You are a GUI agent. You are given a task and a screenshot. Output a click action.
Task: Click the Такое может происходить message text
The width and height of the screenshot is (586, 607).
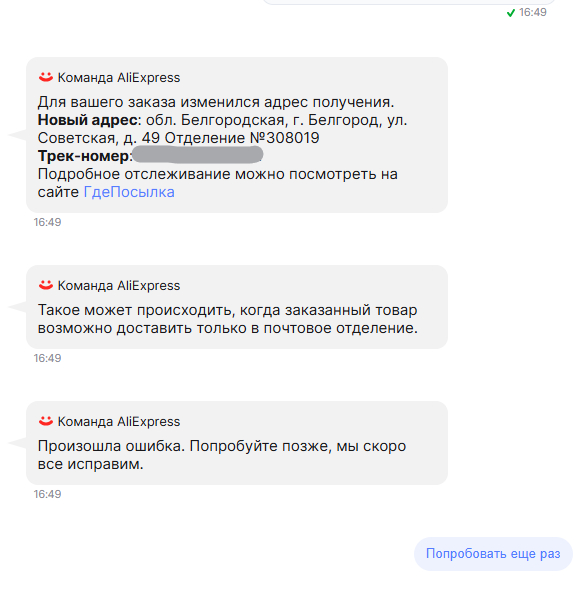click(228, 319)
